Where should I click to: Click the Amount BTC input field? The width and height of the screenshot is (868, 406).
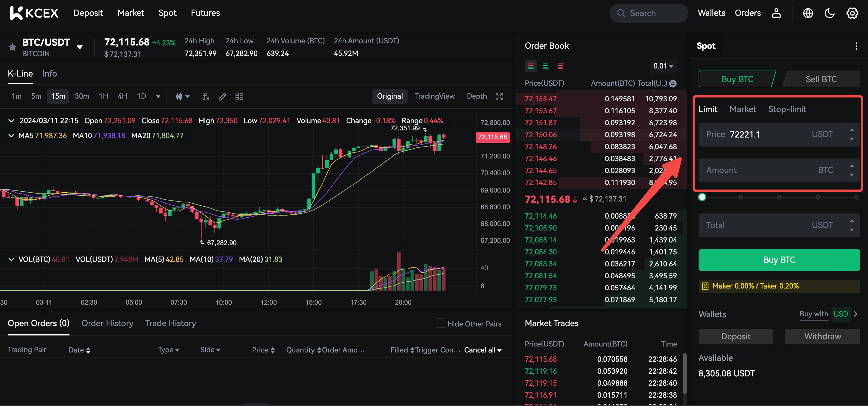[779, 170]
